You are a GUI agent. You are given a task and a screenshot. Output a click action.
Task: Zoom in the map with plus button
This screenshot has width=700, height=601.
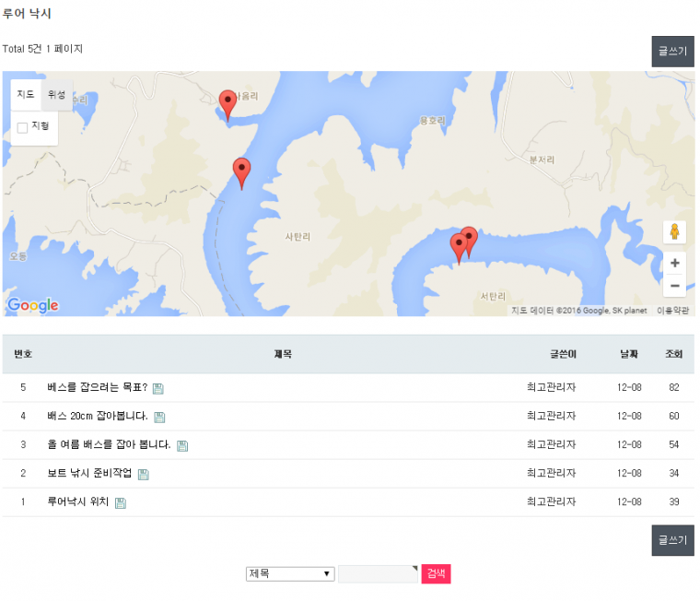click(x=674, y=263)
